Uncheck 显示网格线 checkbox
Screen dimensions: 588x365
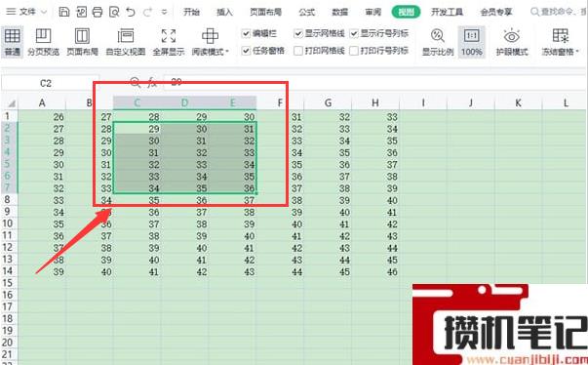click(x=298, y=34)
